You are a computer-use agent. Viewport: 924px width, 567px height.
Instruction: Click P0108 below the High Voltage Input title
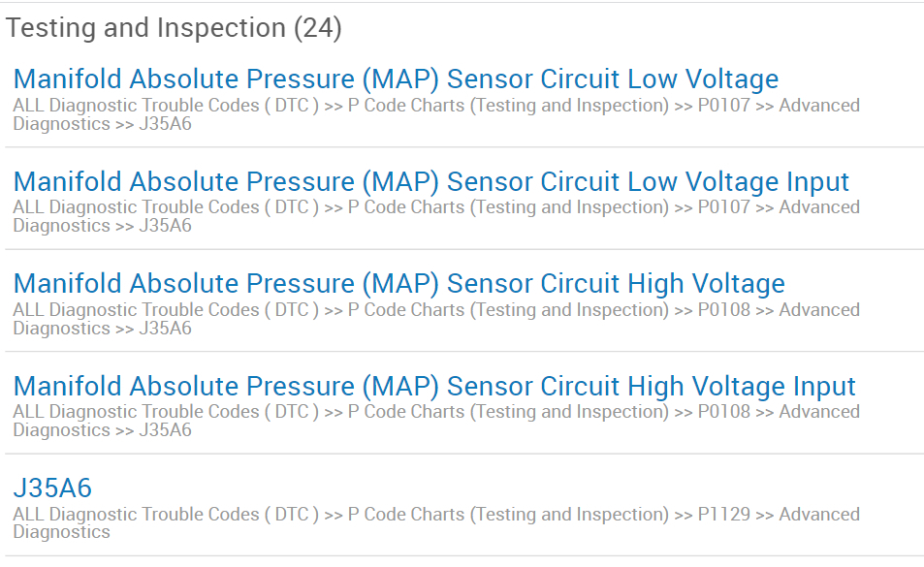[723, 412]
